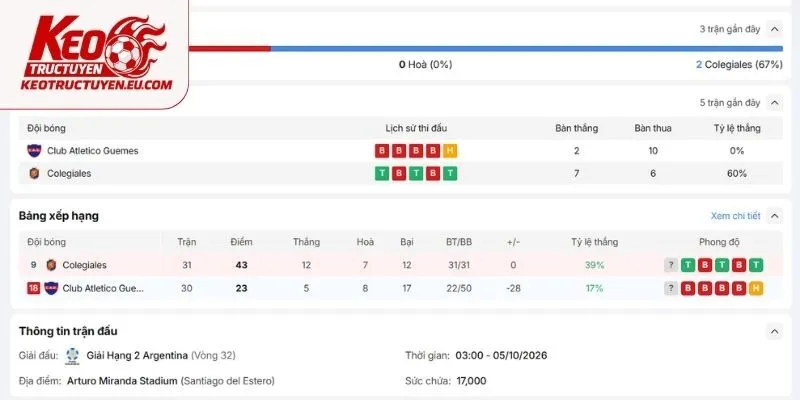Image resolution: width=800 pixels, height=400 pixels.
Task: Click first red B badge in Guemes history
Action: 382,151
